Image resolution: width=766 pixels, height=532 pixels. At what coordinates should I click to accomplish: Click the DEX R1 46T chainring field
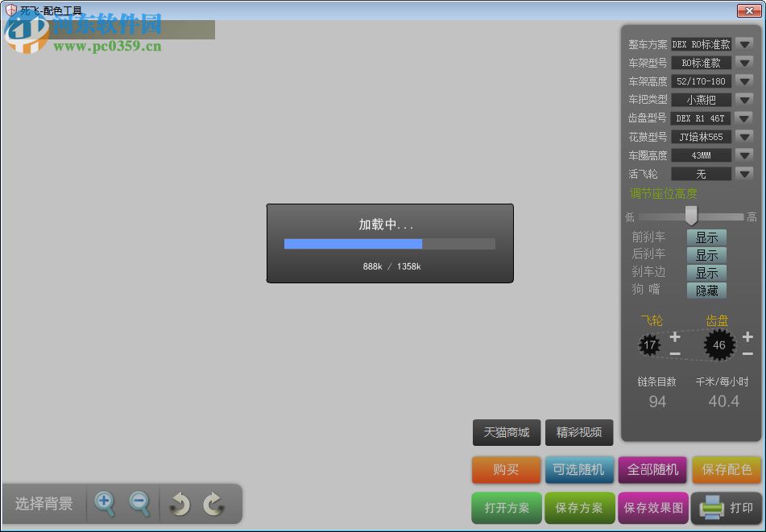[x=701, y=118]
